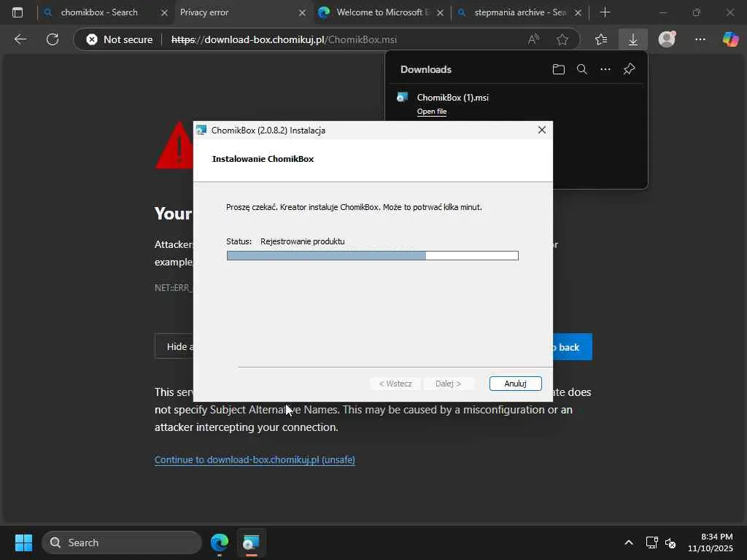Open clock and date in taskbar
The image size is (747, 560).
(711, 542)
